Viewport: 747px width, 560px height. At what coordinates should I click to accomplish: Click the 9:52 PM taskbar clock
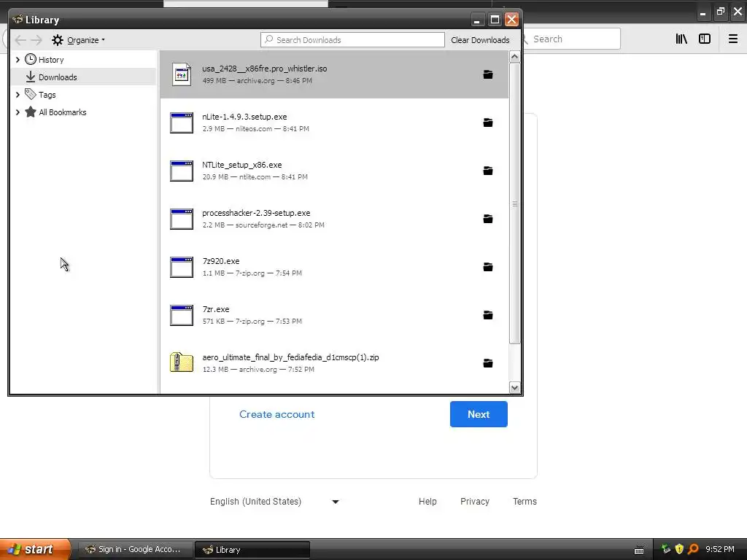coord(720,549)
